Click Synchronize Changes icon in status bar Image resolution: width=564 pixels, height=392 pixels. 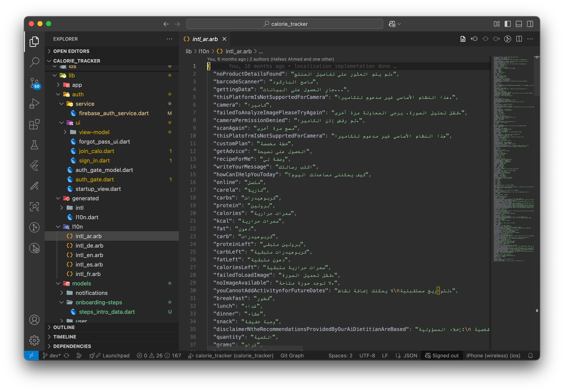pos(67,355)
